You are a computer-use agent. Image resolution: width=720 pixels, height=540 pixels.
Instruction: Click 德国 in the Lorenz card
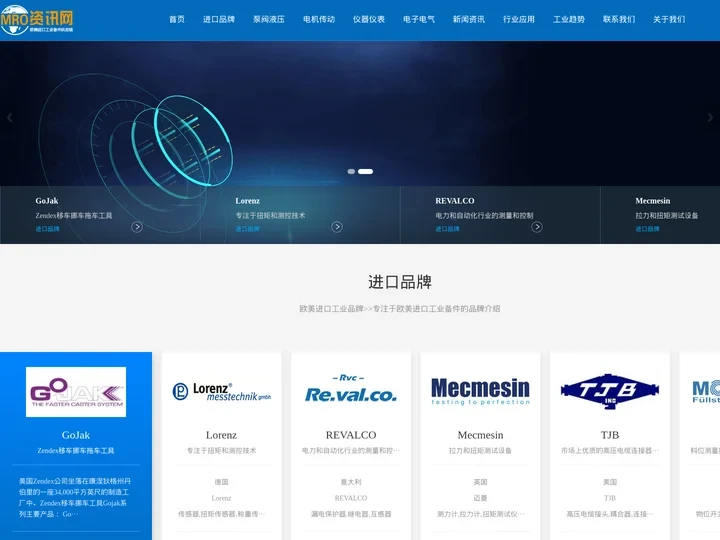click(221, 482)
